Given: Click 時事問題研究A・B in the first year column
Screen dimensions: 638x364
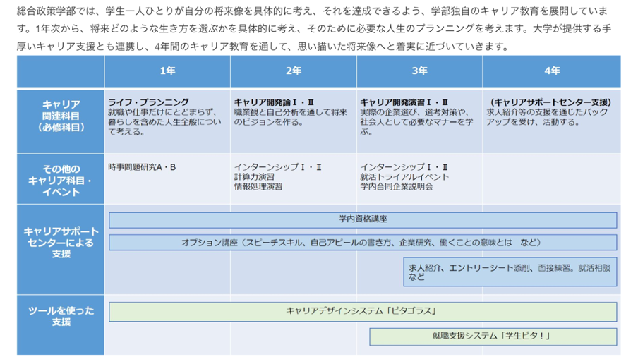Looking at the screenshot, I should [142, 167].
